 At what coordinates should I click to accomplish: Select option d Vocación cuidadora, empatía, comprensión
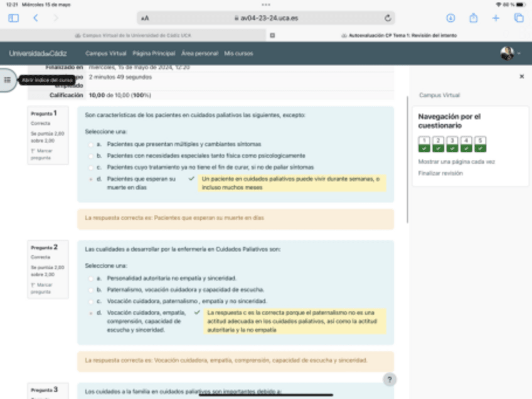90,313
